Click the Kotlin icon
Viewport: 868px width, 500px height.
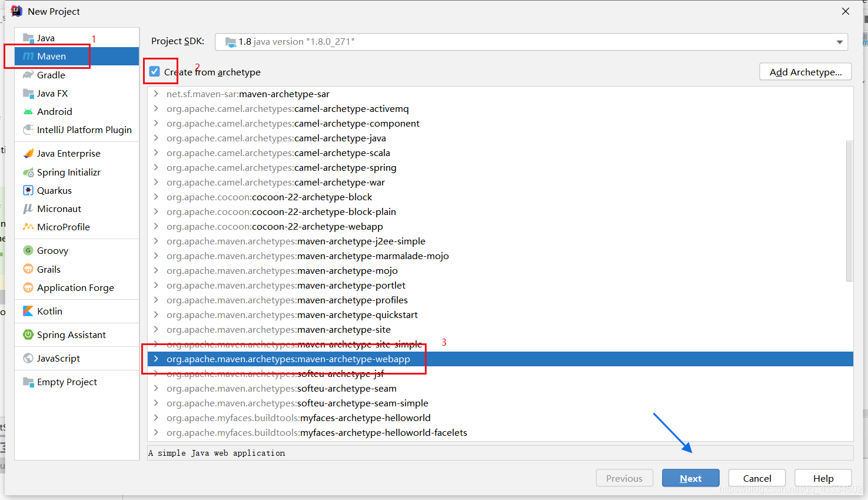click(x=28, y=311)
